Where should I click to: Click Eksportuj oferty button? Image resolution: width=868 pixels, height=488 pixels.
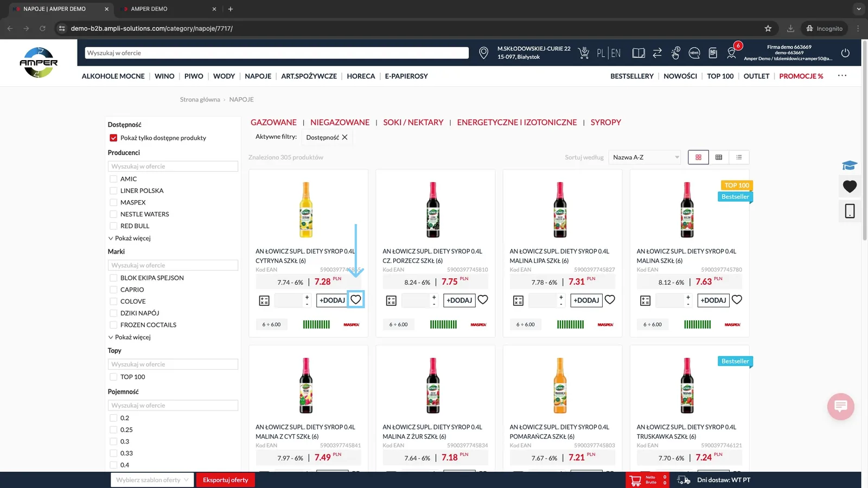[225, 480]
